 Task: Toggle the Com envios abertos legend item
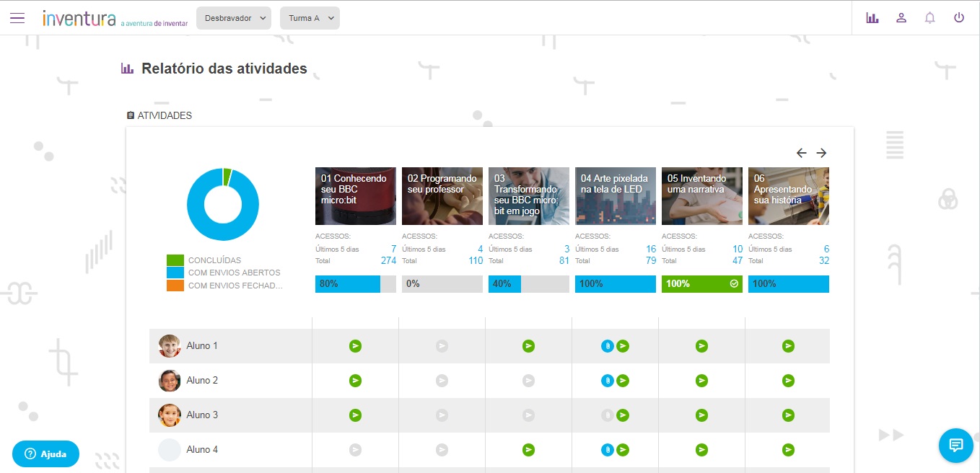click(234, 273)
